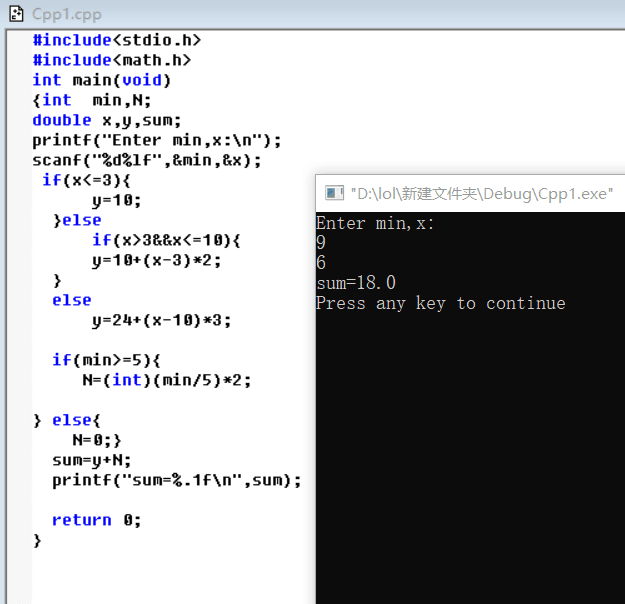The height and width of the screenshot is (604, 625).
Task: Click the if(x<=3){ line
Action: 86,180
